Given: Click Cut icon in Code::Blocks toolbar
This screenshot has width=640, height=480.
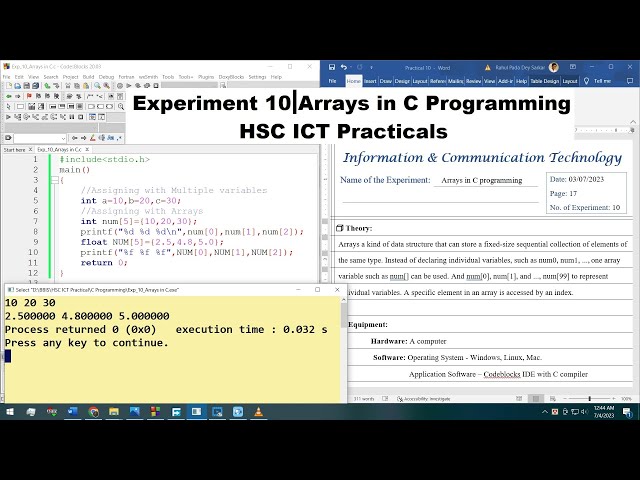Looking at the screenshot, I should click(68, 86).
